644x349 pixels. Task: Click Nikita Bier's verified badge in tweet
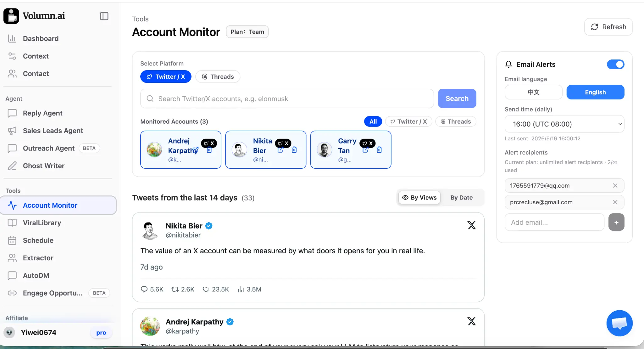[x=209, y=226]
